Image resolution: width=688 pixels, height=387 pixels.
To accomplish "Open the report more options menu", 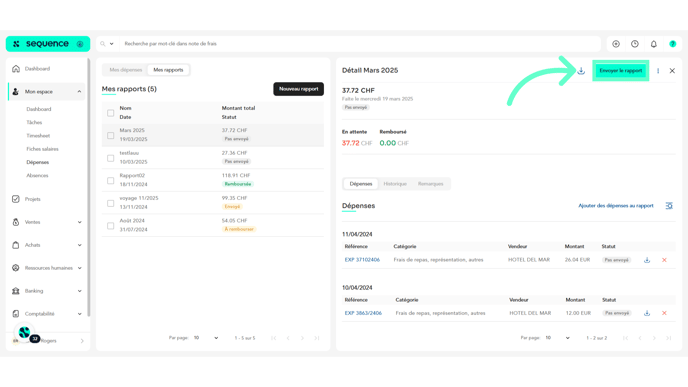I will [x=658, y=71].
